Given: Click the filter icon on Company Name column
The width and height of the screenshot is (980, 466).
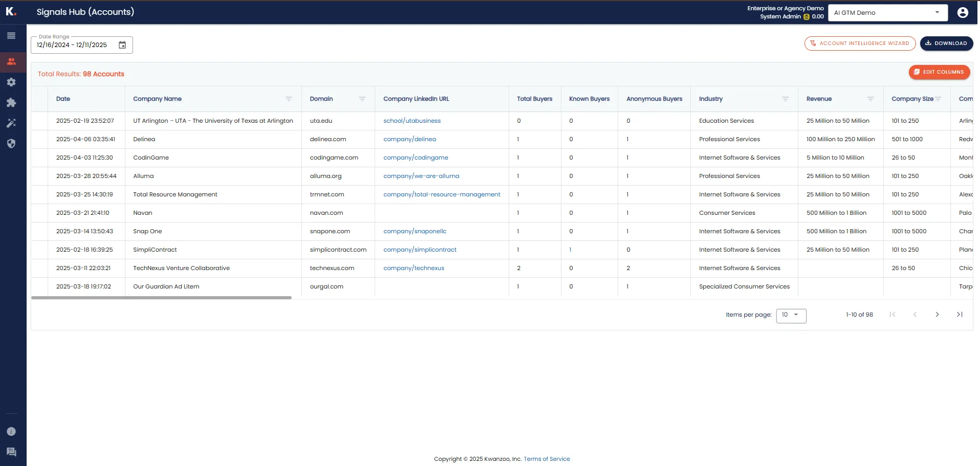Looking at the screenshot, I should [x=290, y=99].
